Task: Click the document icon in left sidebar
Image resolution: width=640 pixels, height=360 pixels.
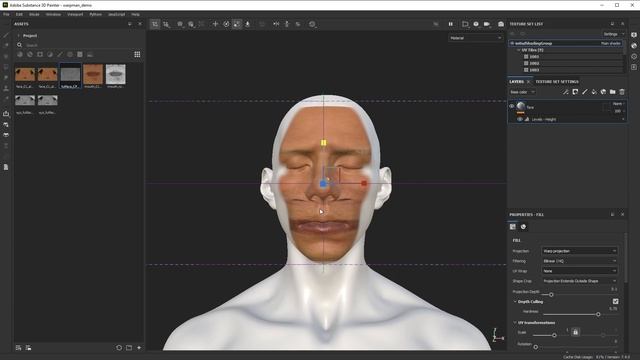Action: [6, 167]
